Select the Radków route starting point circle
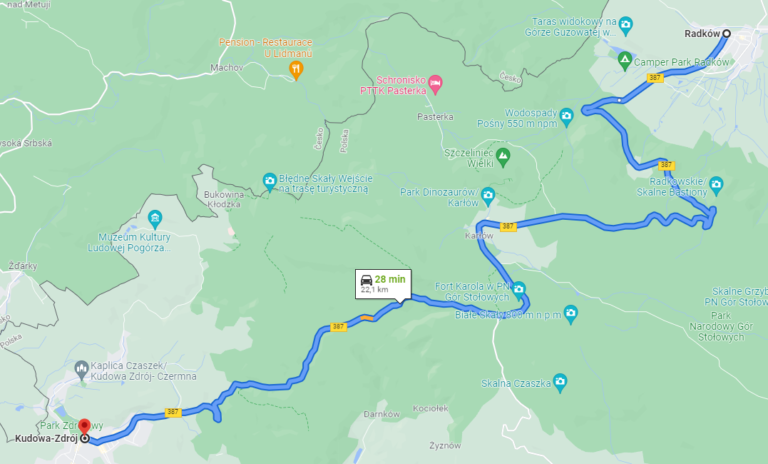This screenshot has width=768, height=464. pyautogui.click(x=727, y=33)
